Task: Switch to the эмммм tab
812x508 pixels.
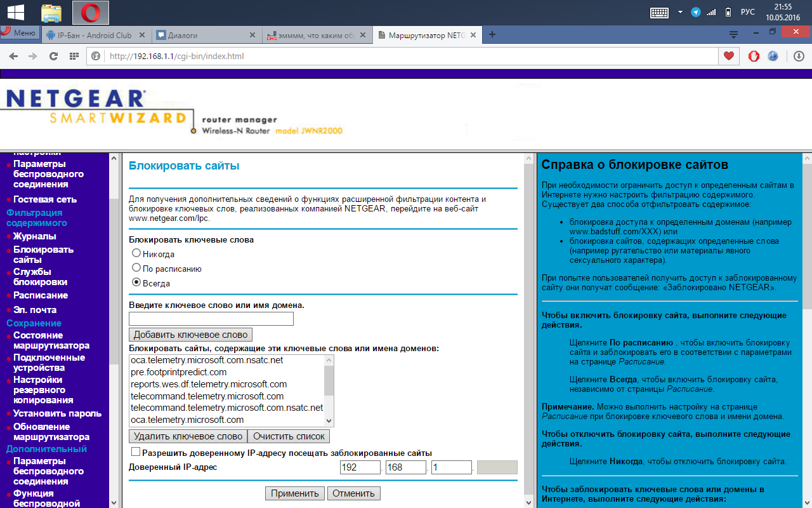Action: pos(317,36)
